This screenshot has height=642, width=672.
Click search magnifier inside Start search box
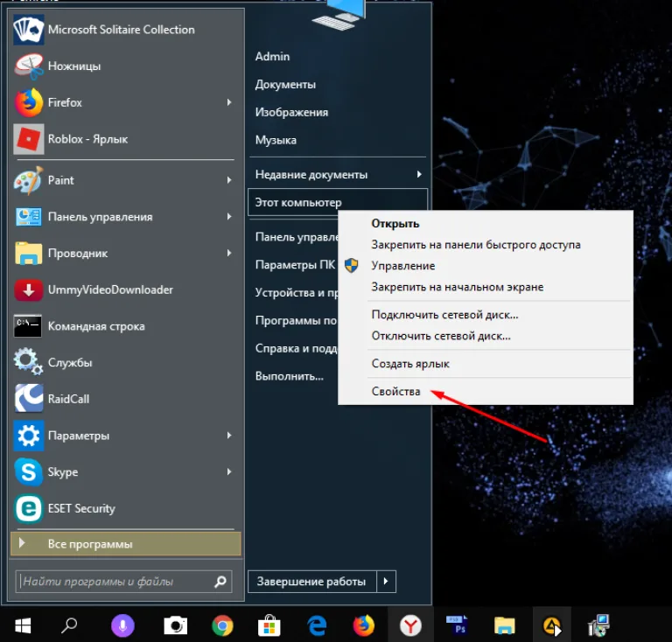point(220,582)
